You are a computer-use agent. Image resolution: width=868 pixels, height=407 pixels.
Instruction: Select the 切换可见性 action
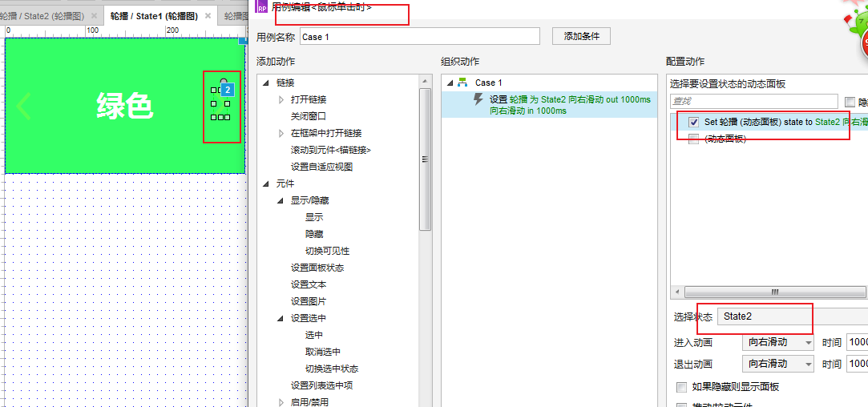327,250
